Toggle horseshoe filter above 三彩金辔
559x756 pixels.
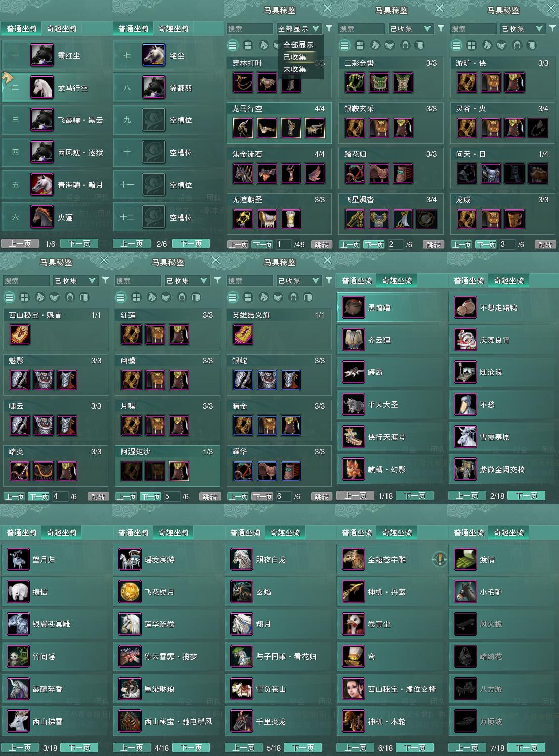(405, 45)
